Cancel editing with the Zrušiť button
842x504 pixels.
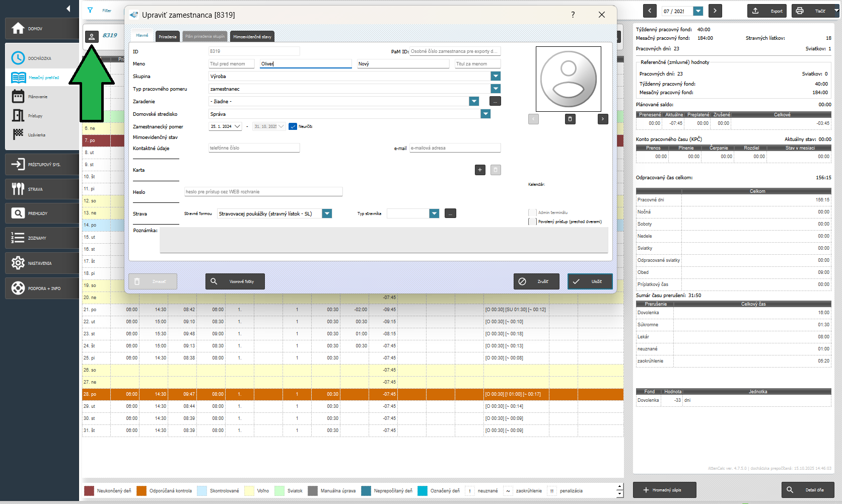pos(536,281)
